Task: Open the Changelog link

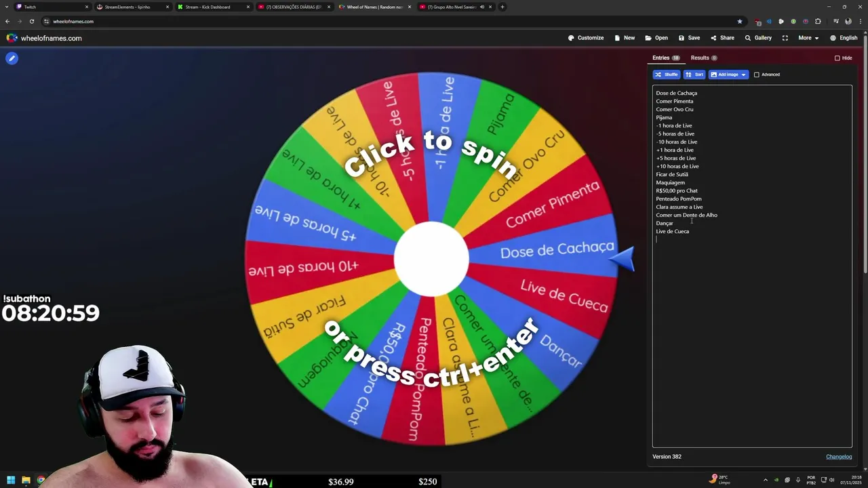Action: coord(839,457)
